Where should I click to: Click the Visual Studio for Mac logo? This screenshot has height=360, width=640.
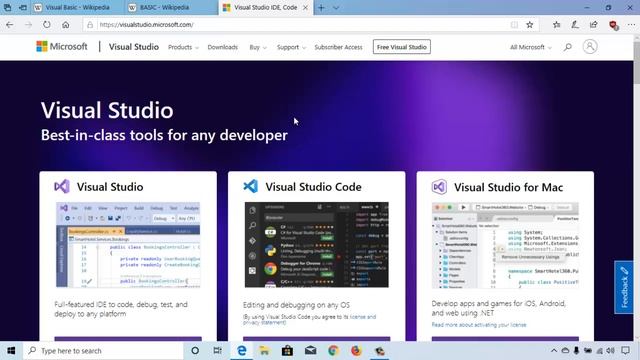point(439,187)
